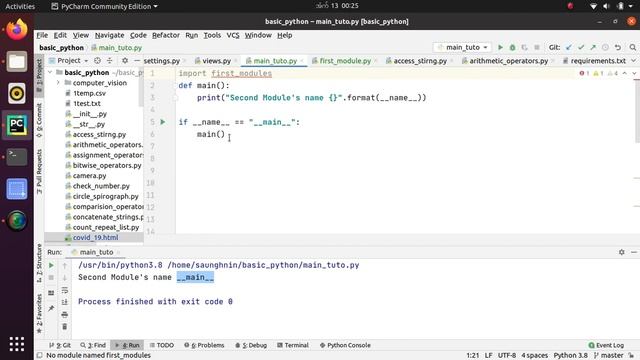Collapse all in Project panel toolbar

(x=109, y=60)
